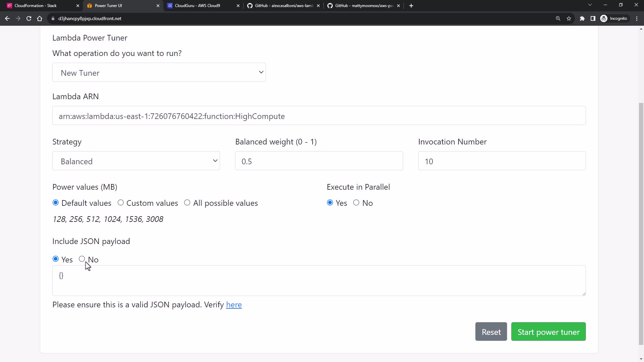The width and height of the screenshot is (644, 362).
Task: Set Execute in Parallel to No
Action: (356, 202)
